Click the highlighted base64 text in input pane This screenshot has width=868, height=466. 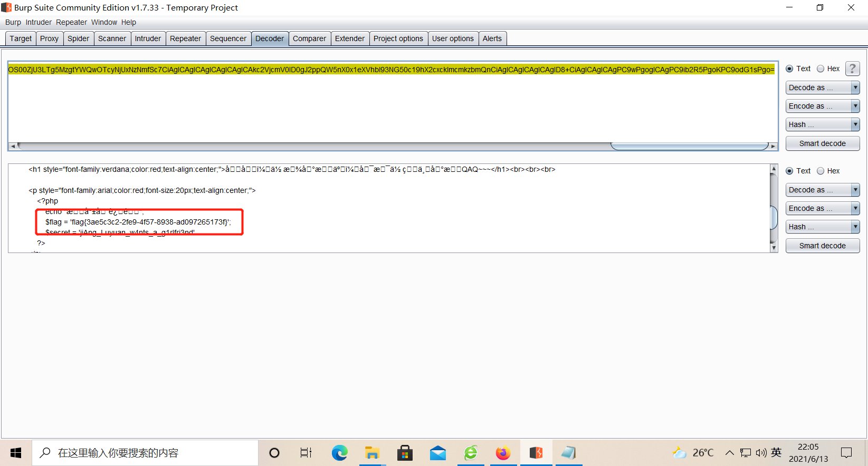[392, 69]
